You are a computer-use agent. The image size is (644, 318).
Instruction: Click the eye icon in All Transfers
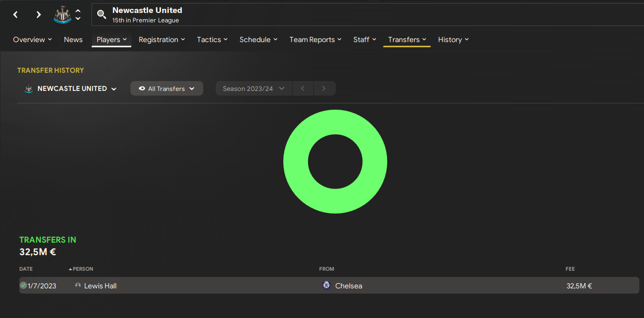142,89
